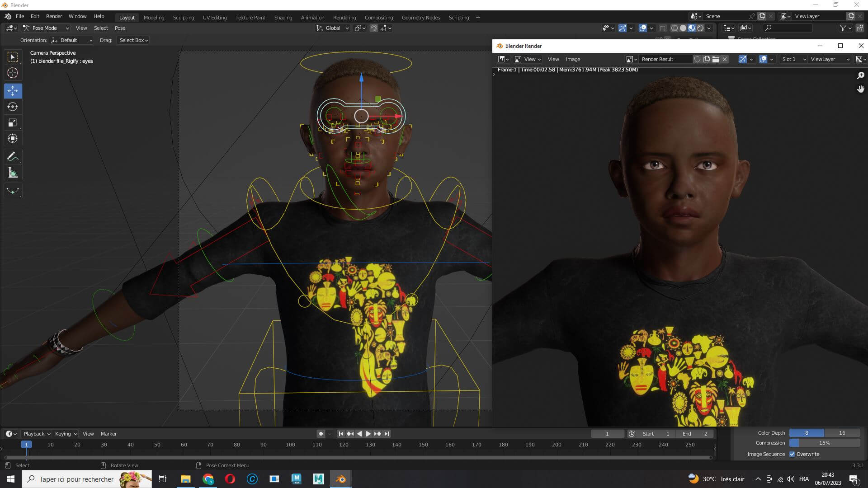Toggle auto keying record button
This screenshot has height=488, width=868.
[x=321, y=434]
